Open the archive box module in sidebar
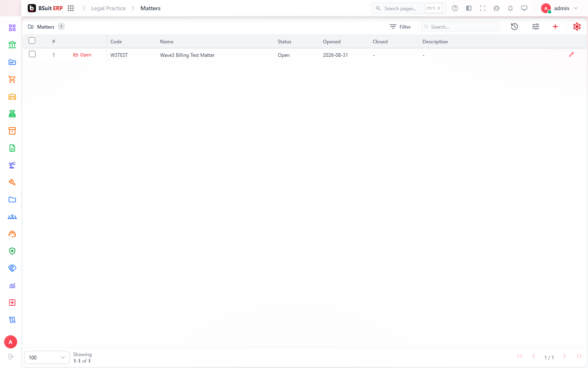This screenshot has height=368, width=588. coord(12,131)
